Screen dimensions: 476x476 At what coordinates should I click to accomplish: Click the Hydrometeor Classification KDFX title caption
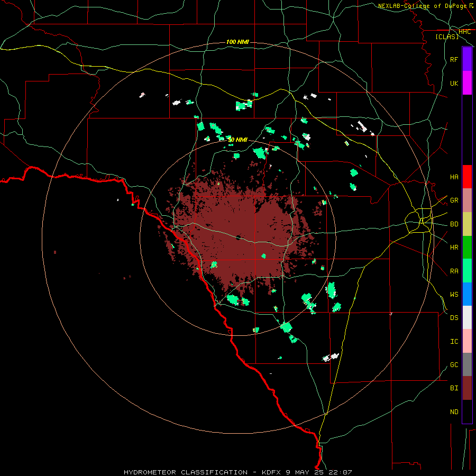237,472
